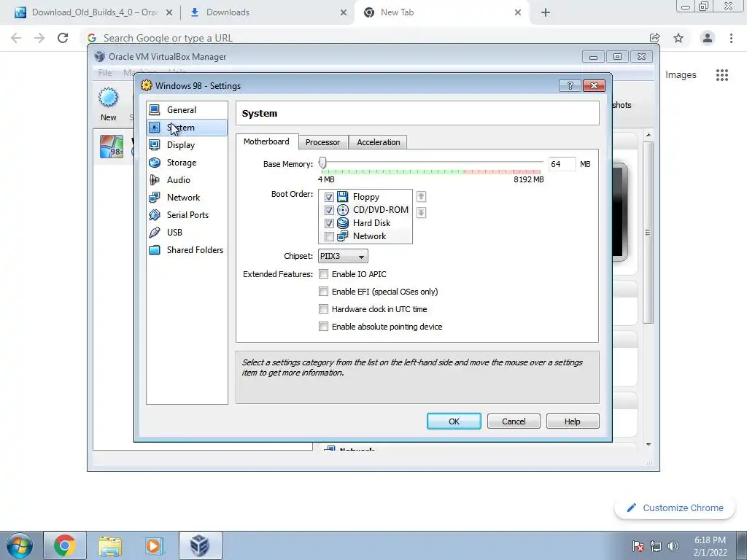Screen dimensions: 747x560
Task: Select Floppy boot device icon
Action: (x=343, y=197)
